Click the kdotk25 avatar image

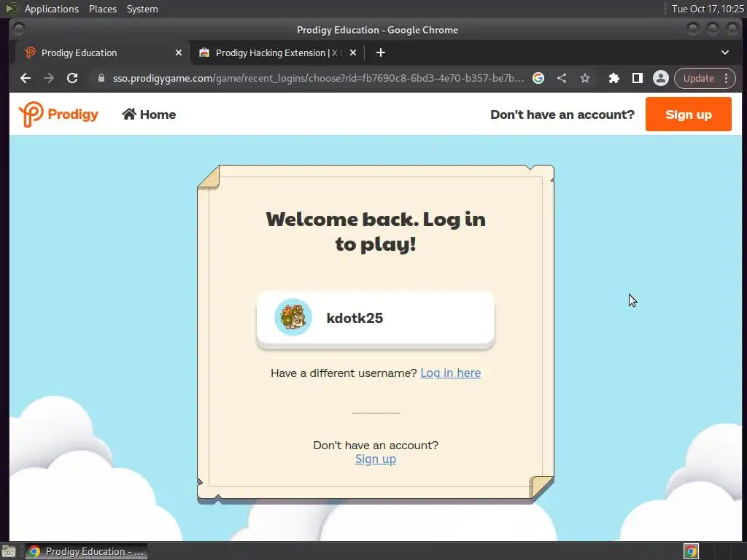[293, 317]
